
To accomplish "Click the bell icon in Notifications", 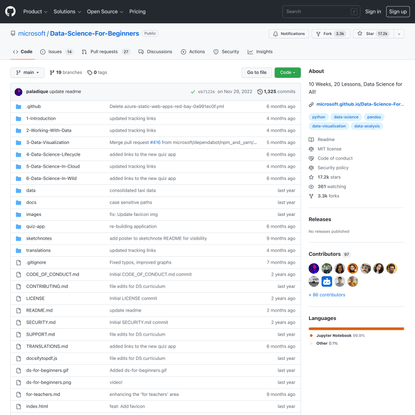I will tap(275, 34).
